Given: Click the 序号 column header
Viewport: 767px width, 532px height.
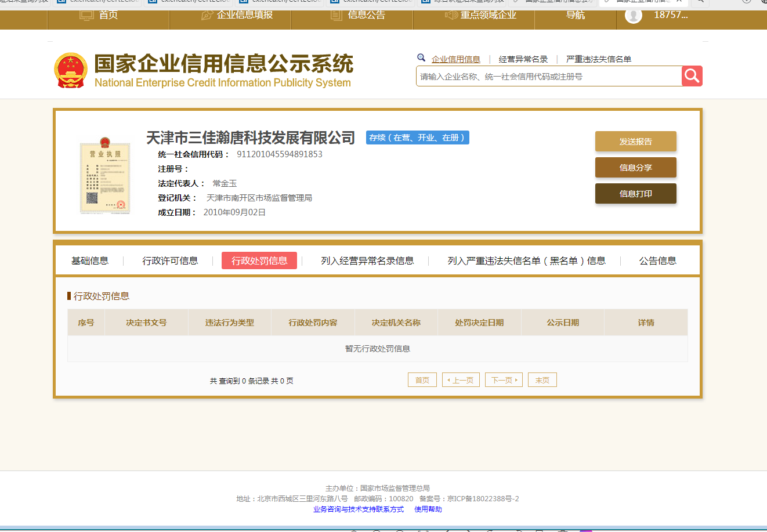Looking at the screenshot, I should pos(86,323).
